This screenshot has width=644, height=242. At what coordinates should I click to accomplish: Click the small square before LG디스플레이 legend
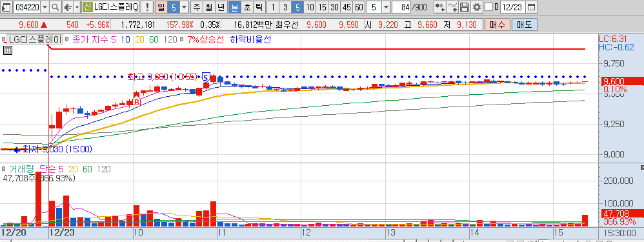pyautogui.click(x=4, y=39)
